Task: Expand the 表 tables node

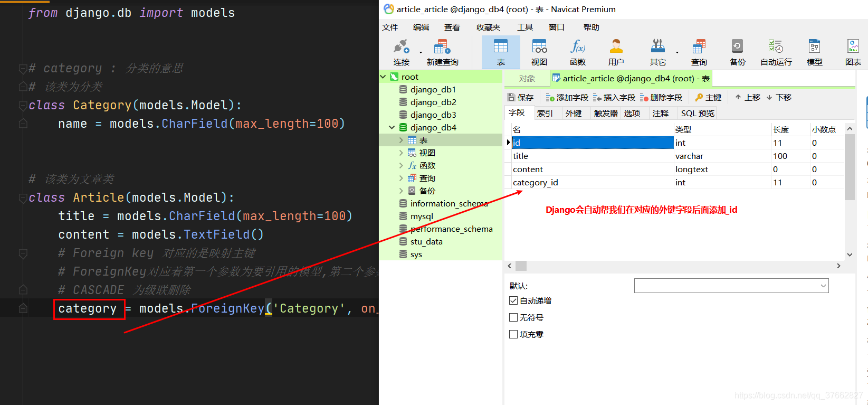Action: click(x=401, y=140)
